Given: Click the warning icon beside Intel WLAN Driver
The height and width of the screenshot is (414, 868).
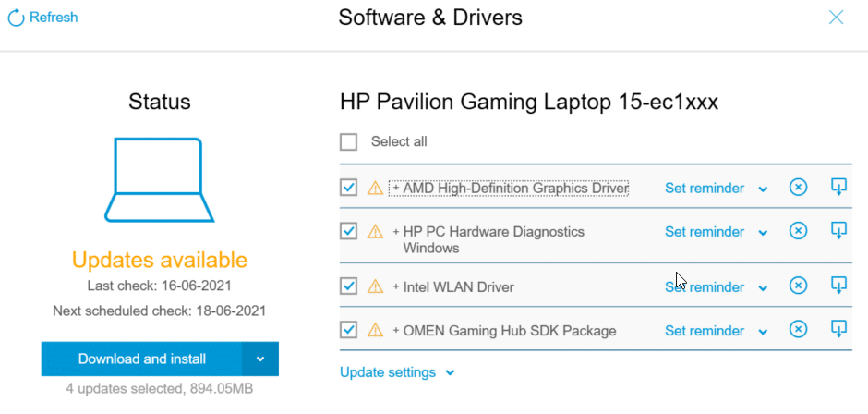Looking at the screenshot, I should pyautogui.click(x=375, y=286).
